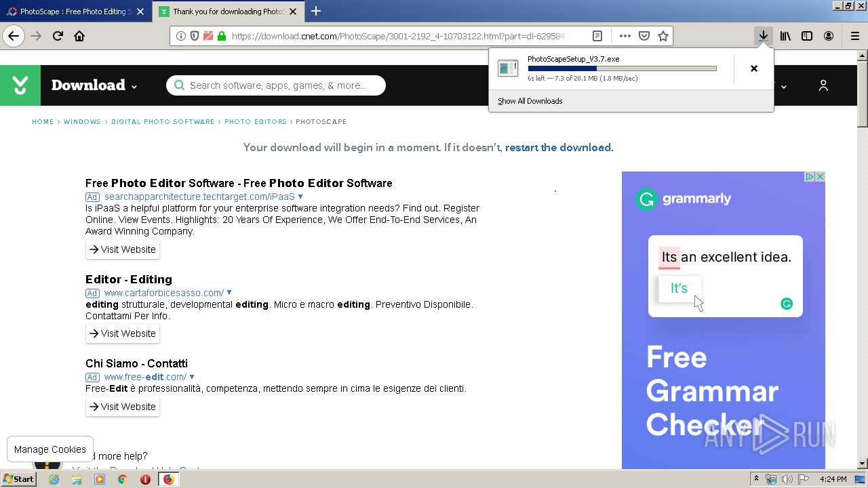The image size is (868, 488).
Task: Open tracking protection shield icon
Action: 195,36
